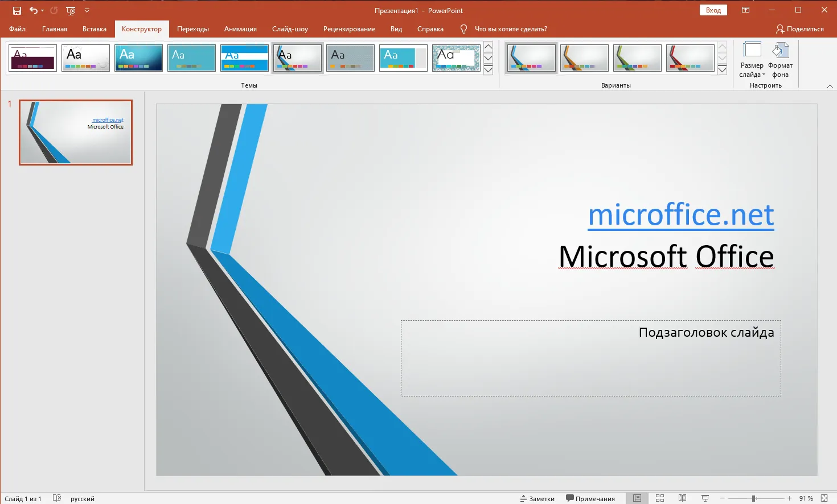Click the lightbulb Tell Me icon
Viewport: 837px width, 504px height.
click(x=463, y=29)
